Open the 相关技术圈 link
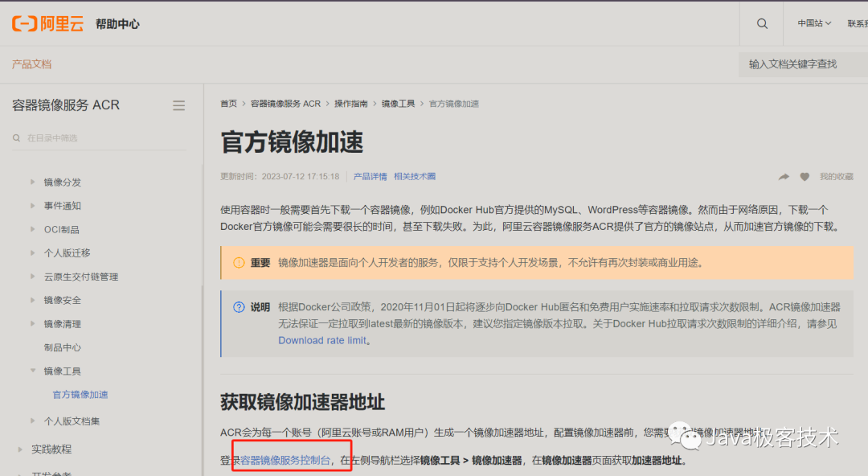This screenshot has height=476, width=868. point(415,176)
